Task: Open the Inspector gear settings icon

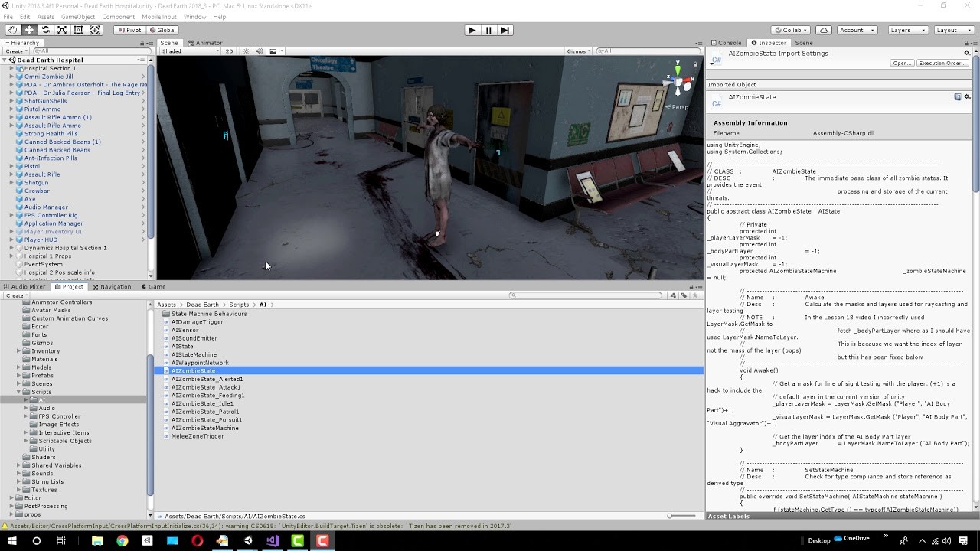Action: click(x=968, y=54)
